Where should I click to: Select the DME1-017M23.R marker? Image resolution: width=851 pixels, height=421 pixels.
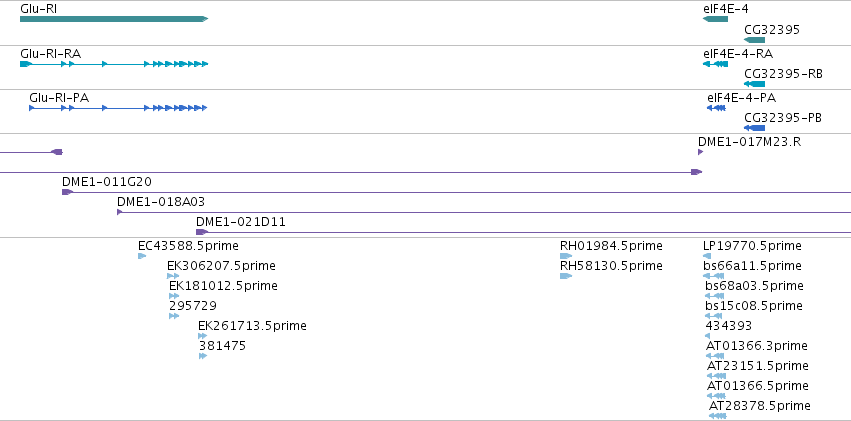coord(700,152)
